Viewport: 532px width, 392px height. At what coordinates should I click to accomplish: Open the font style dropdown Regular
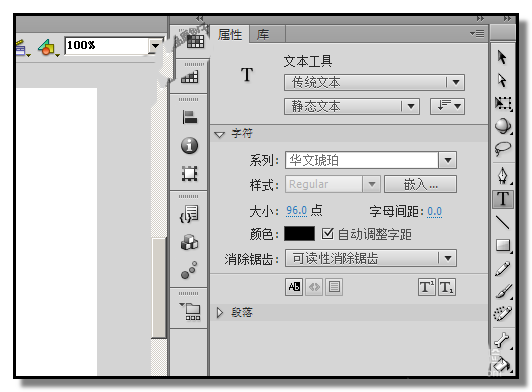tap(372, 184)
